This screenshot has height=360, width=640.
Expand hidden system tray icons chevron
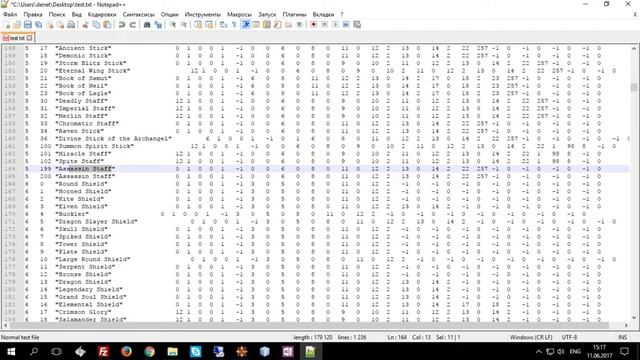(x=539, y=351)
